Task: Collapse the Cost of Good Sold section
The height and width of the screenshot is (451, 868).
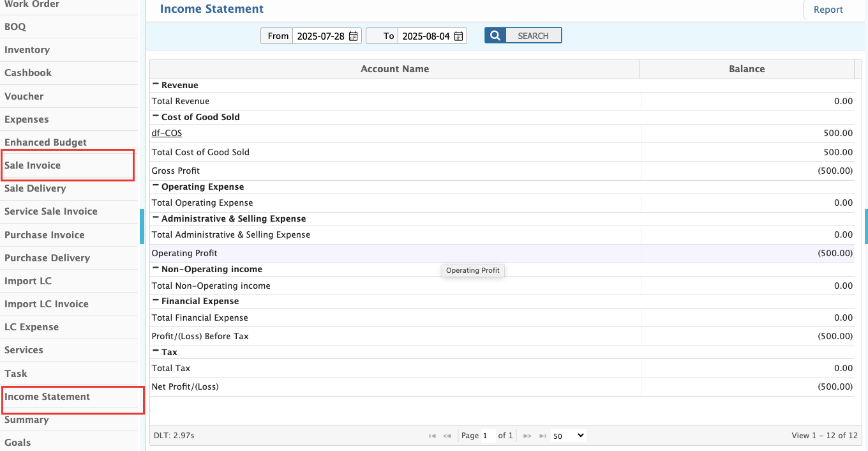Action: (x=156, y=116)
